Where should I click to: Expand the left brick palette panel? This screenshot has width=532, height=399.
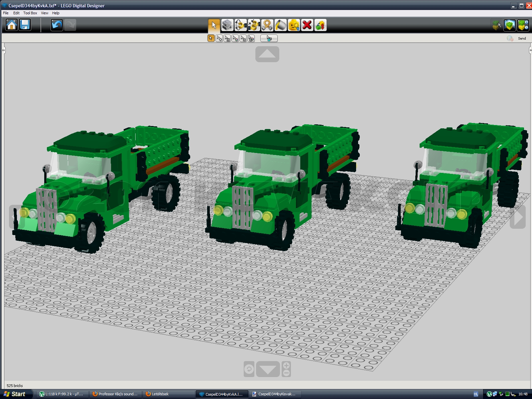coord(3,51)
